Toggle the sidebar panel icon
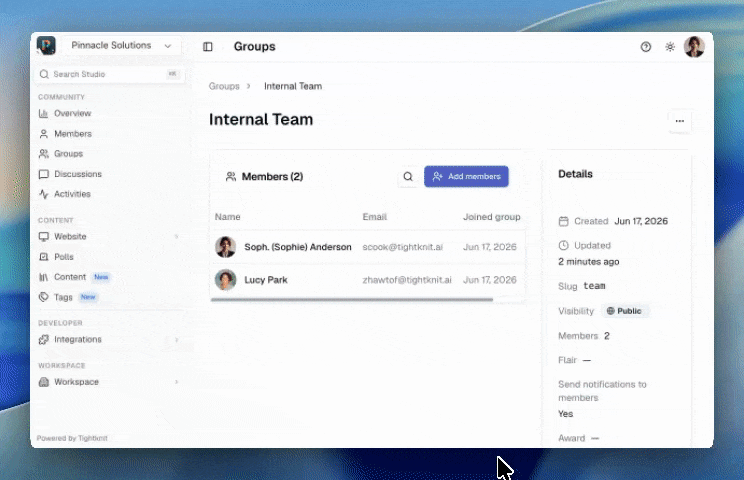744x480 pixels. click(x=208, y=46)
